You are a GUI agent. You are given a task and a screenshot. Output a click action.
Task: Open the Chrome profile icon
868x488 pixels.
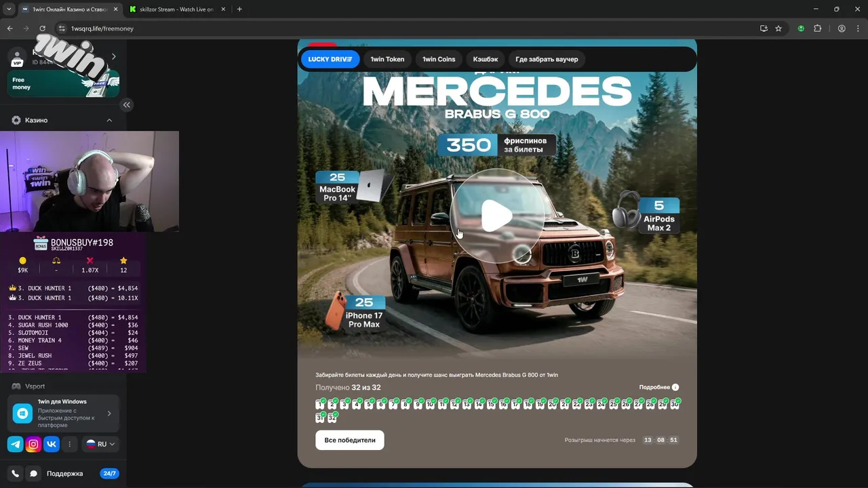[x=842, y=28]
